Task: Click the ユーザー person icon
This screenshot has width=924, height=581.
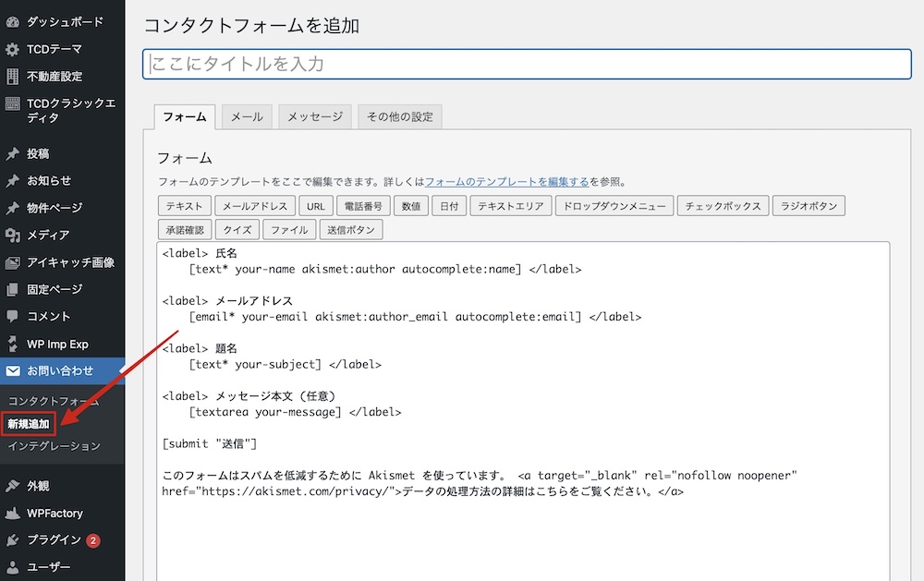Action: click(x=12, y=567)
